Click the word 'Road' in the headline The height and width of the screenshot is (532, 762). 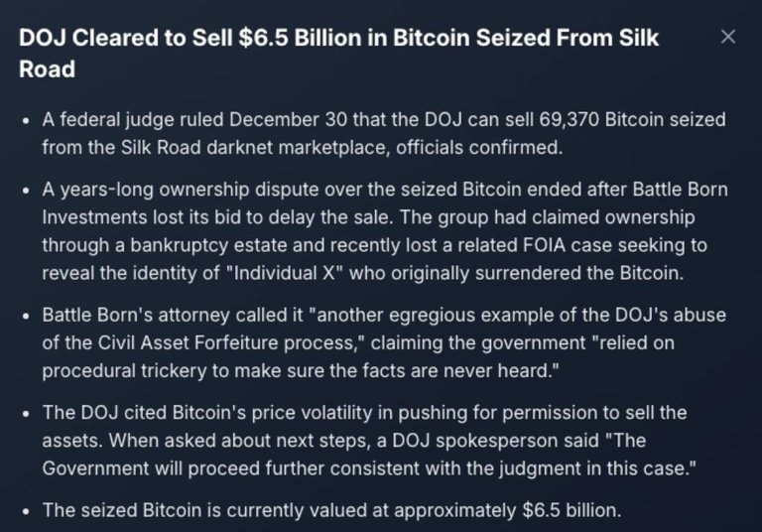point(48,69)
